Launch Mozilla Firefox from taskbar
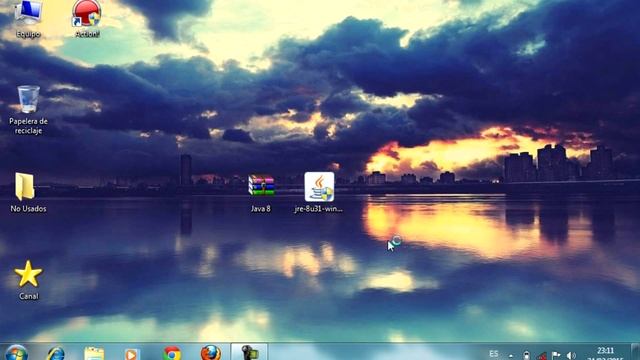This screenshot has height=360, width=640. point(211,353)
